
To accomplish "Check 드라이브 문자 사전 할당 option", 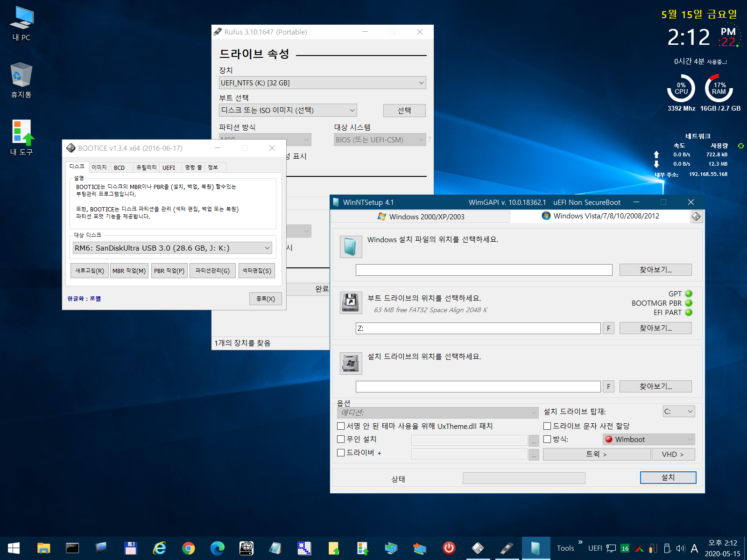I will (547, 426).
